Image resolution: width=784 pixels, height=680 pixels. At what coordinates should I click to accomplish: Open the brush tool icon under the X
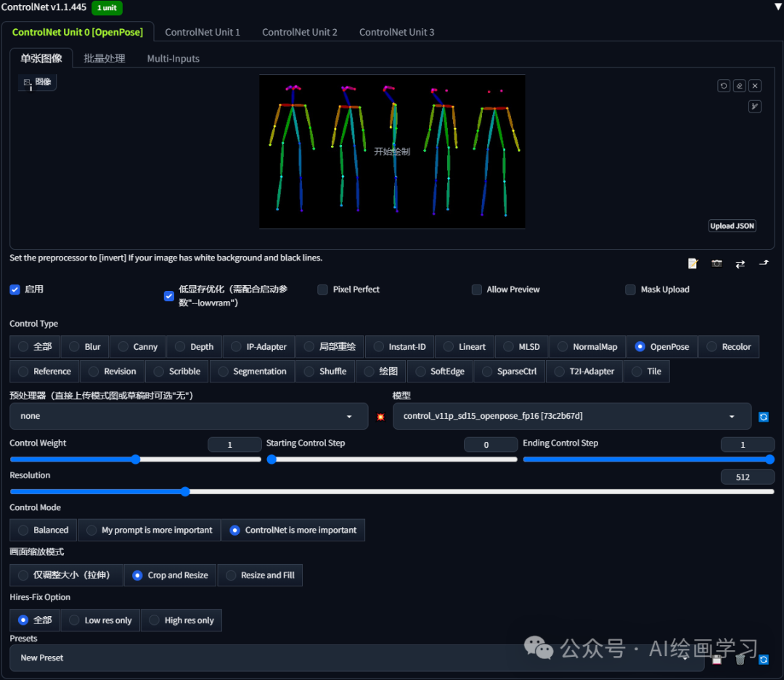pyautogui.click(x=755, y=107)
